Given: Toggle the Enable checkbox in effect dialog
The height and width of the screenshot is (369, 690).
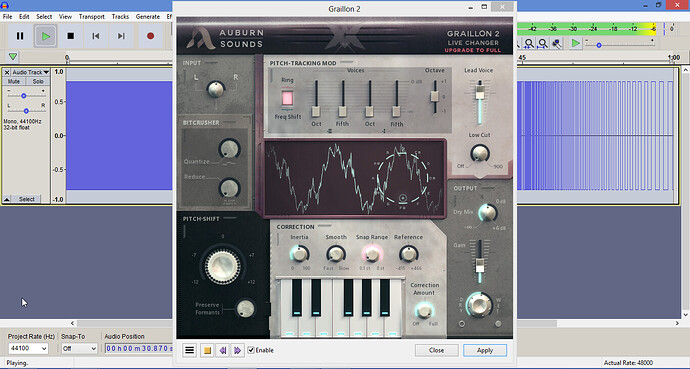Looking at the screenshot, I should pyautogui.click(x=251, y=350).
